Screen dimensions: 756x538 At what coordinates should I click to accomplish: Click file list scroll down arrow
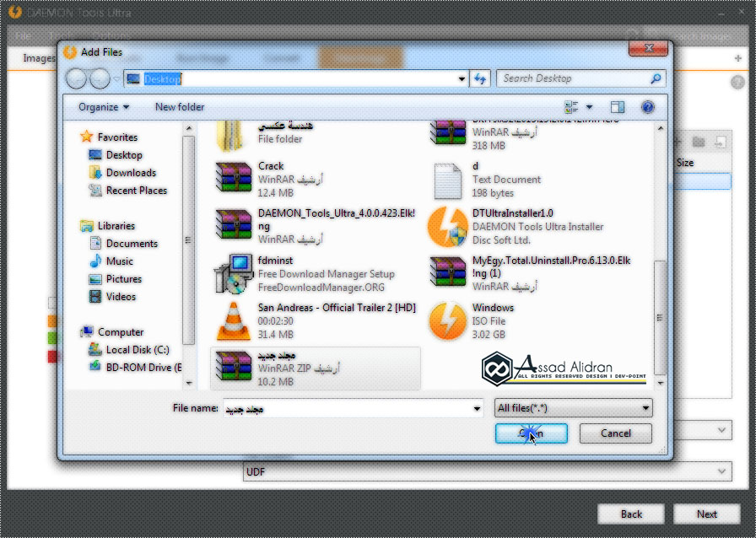[x=660, y=383]
